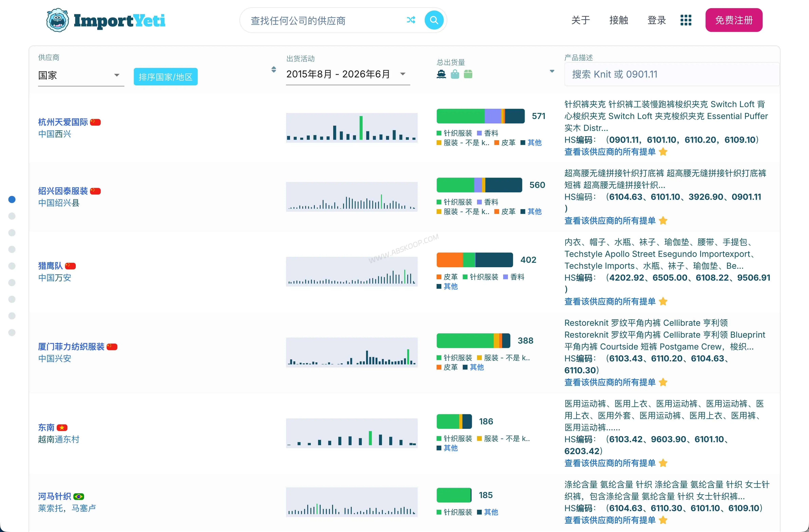Click the star icon in 猎鹰队 row
The height and width of the screenshot is (532, 809).
pos(663,302)
